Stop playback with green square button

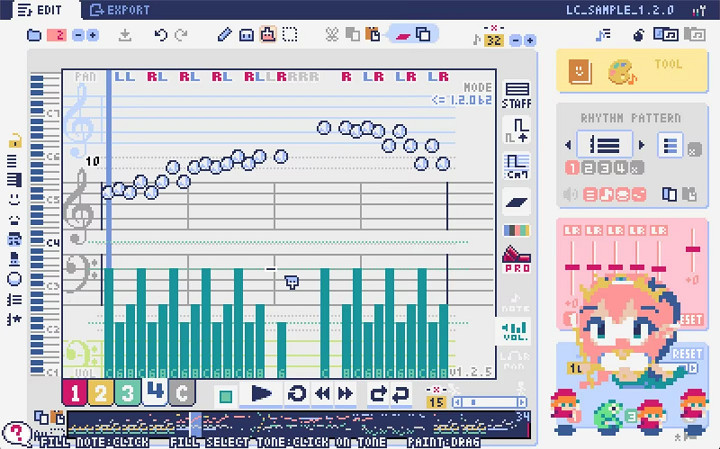pyautogui.click(x=225, y=395)
